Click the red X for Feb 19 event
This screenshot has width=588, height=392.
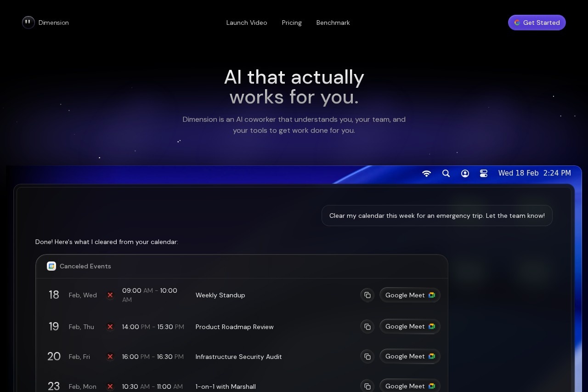pos(110,327)
